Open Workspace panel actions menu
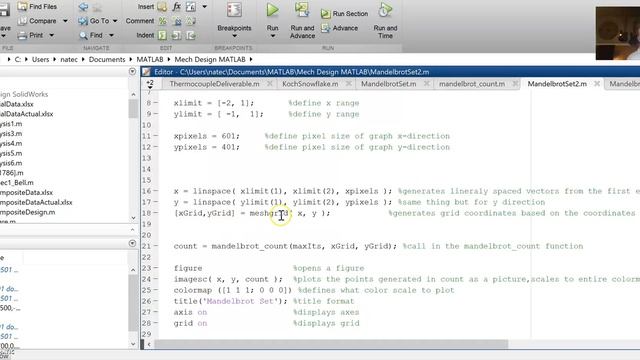Image resolution: width=640 pixels, height=360 pixels. [132, 243]
